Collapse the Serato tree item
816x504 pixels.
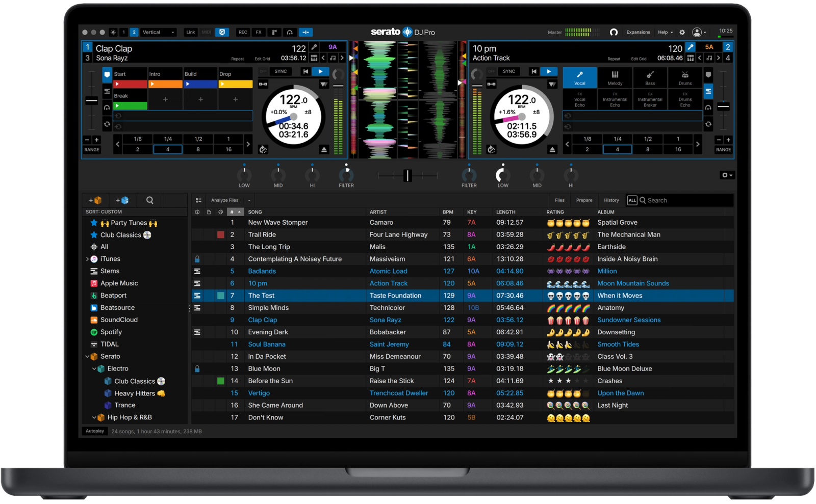87,357
